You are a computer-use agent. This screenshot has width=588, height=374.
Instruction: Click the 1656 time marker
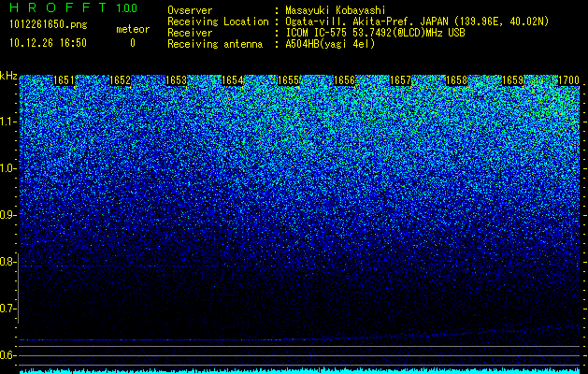point(344,80)
